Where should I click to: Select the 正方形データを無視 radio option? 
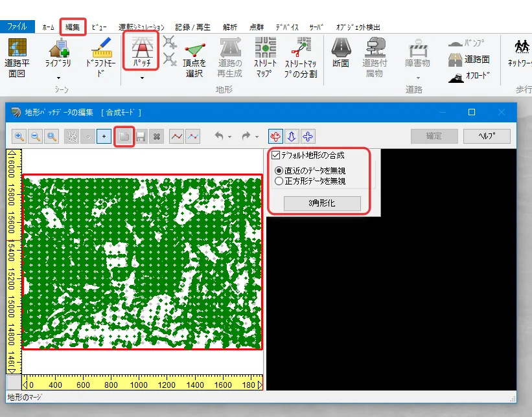pyautogui.click(x=279, y=181)
